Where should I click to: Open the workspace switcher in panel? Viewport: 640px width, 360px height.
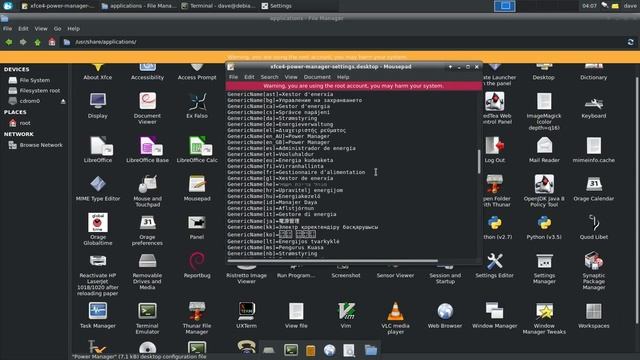click(505, 6)
